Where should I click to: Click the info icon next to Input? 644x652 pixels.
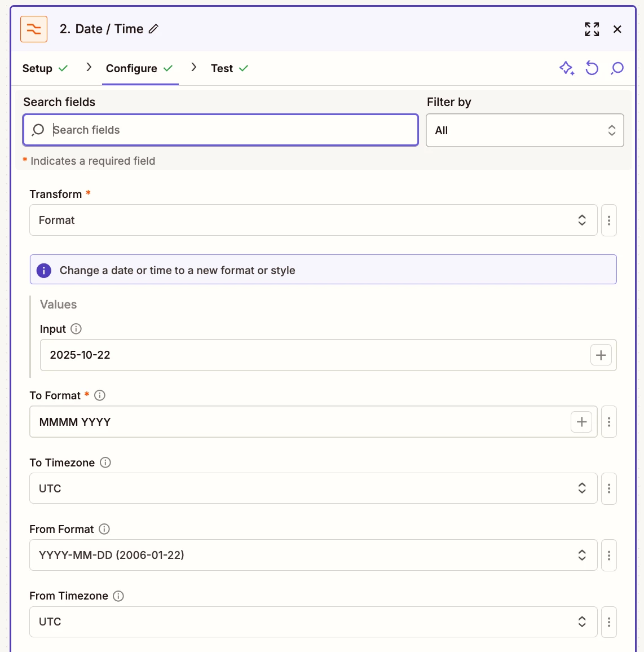click(76, 329)
